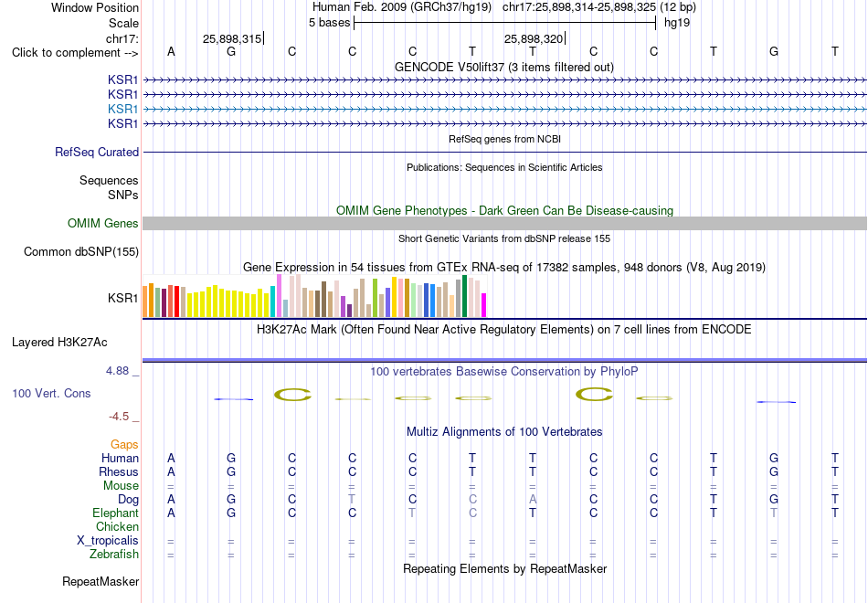Viewport: 868px width, 603px height.
Task: Click the last magenta bar in GTEx chart
Action: pos(484,305)
